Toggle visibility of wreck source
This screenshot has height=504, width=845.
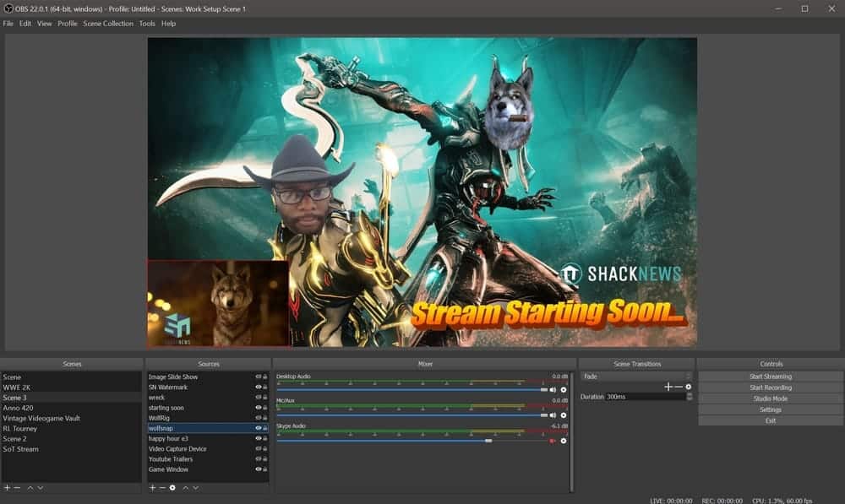tap(258, 398)
